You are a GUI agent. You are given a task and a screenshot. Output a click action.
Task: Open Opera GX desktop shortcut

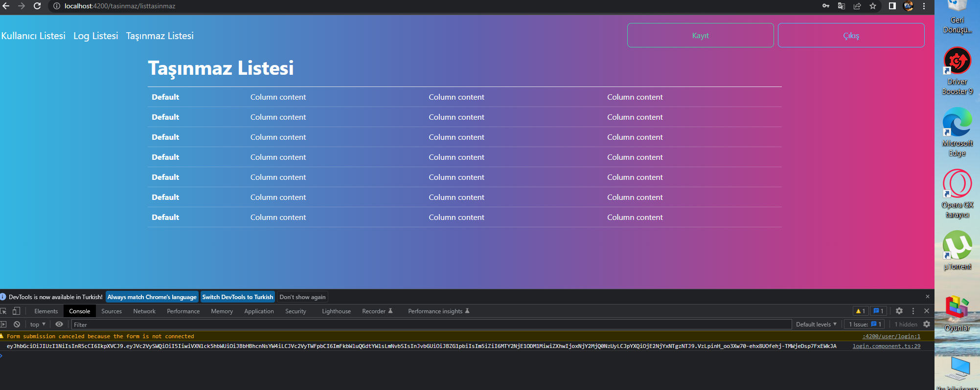tap(957, 194)
